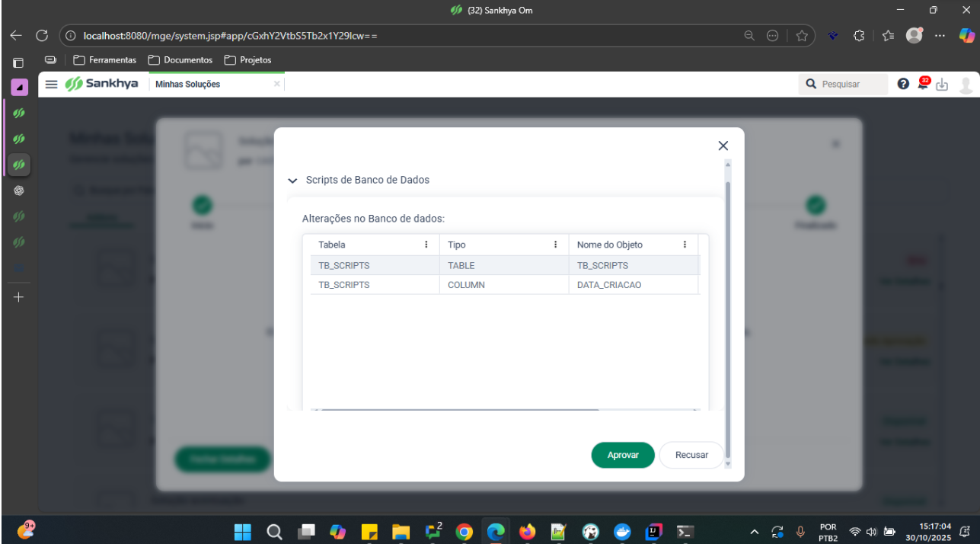Click the Pesquisar search field
Viewport: 980px width, 544px height.
click(x=844, y=85)
